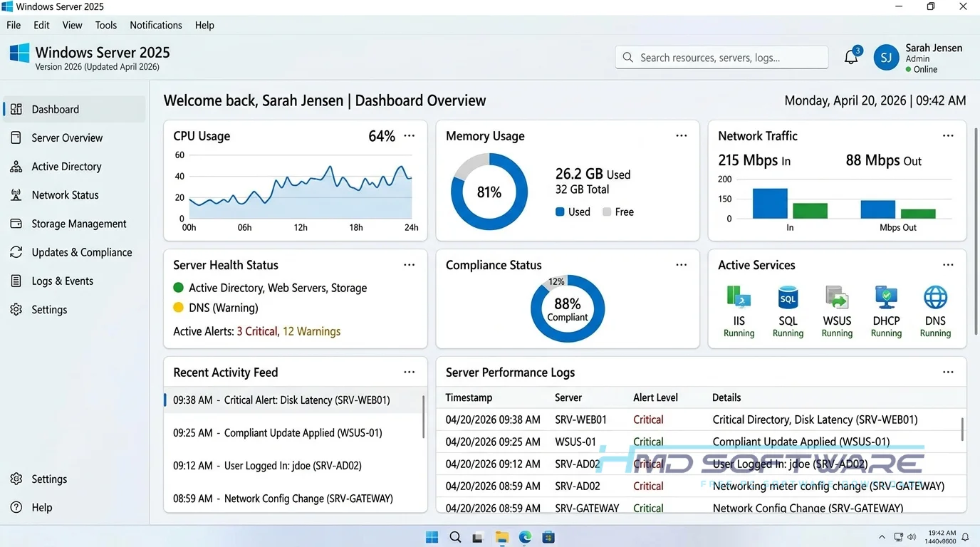Select the SQL service icon
Image resolution: width=980 pixels, height=547 pixels.
(788, 297)
